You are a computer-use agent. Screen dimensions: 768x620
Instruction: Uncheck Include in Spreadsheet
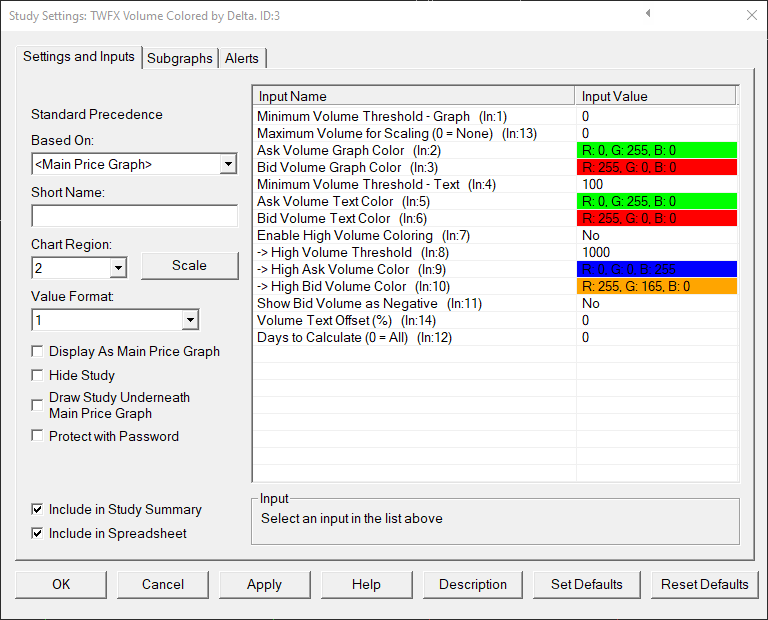coord(38,534)
